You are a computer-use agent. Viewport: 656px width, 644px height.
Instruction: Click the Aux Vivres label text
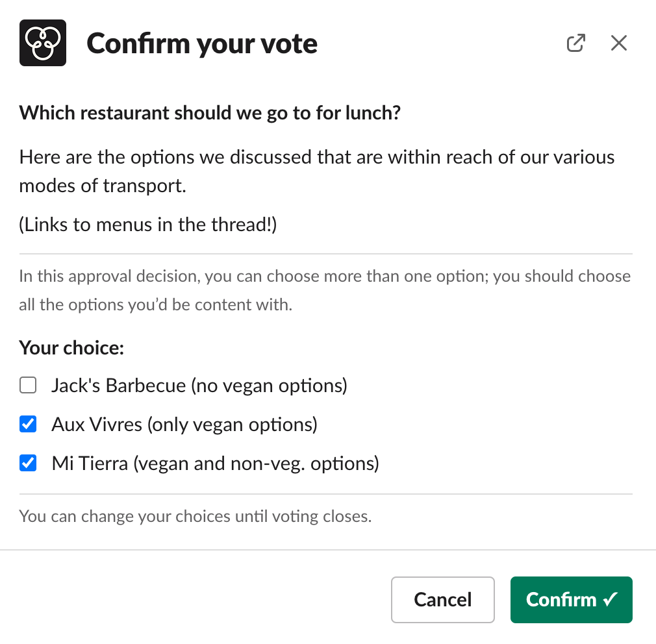pos(184,424)
